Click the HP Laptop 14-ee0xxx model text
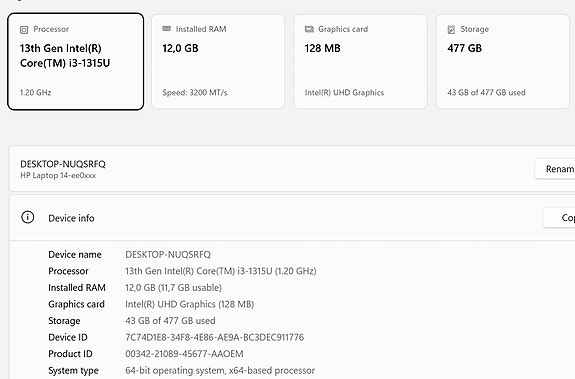The image size is (575, 379). (x=58, y=176)
